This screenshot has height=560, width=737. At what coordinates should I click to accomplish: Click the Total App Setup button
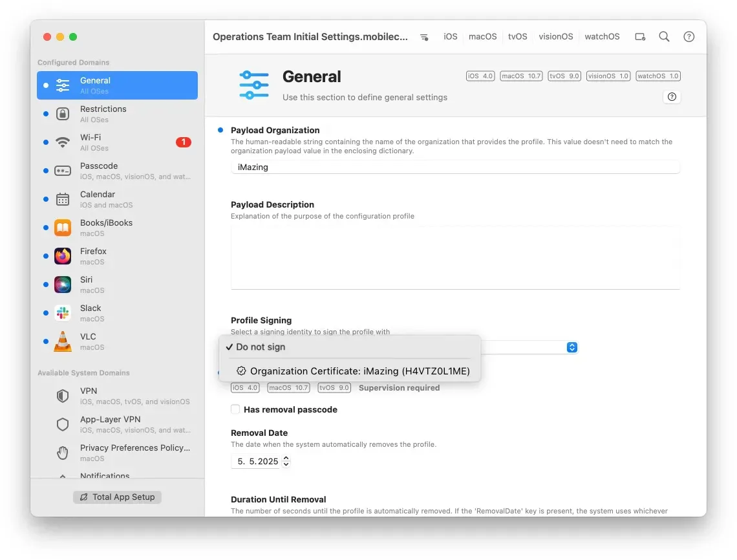tap(116, 497)
